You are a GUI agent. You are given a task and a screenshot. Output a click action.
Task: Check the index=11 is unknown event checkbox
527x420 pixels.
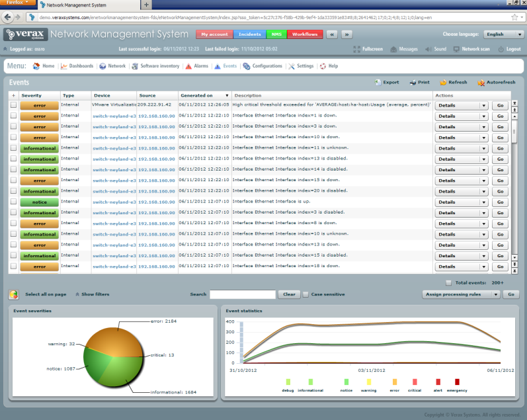pos(13,148)
